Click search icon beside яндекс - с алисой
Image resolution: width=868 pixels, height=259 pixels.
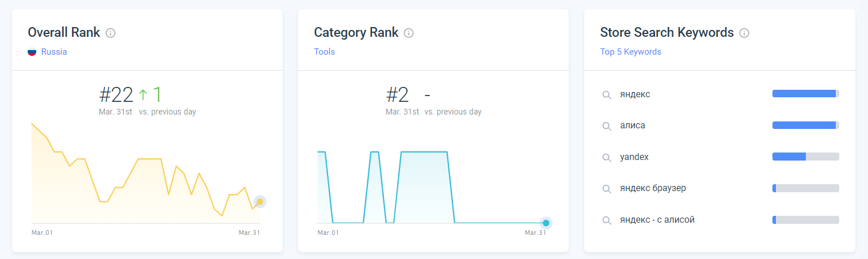point(607,220)
